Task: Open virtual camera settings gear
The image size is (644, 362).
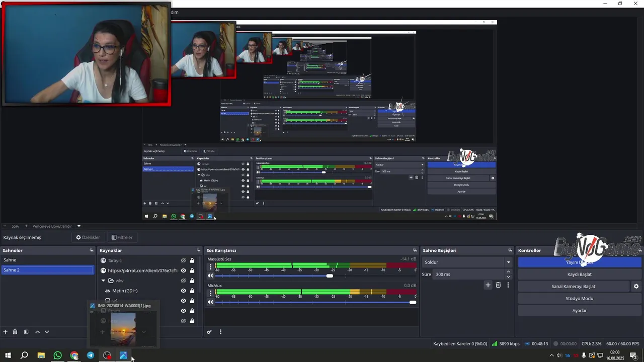Action: pyautogui.click(x=636, y=287)
